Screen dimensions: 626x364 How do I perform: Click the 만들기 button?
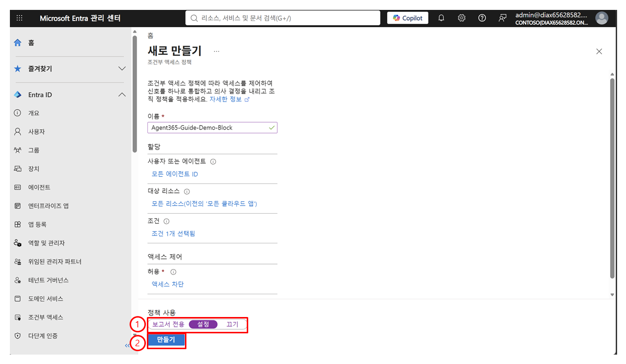[x=166, y=340]
